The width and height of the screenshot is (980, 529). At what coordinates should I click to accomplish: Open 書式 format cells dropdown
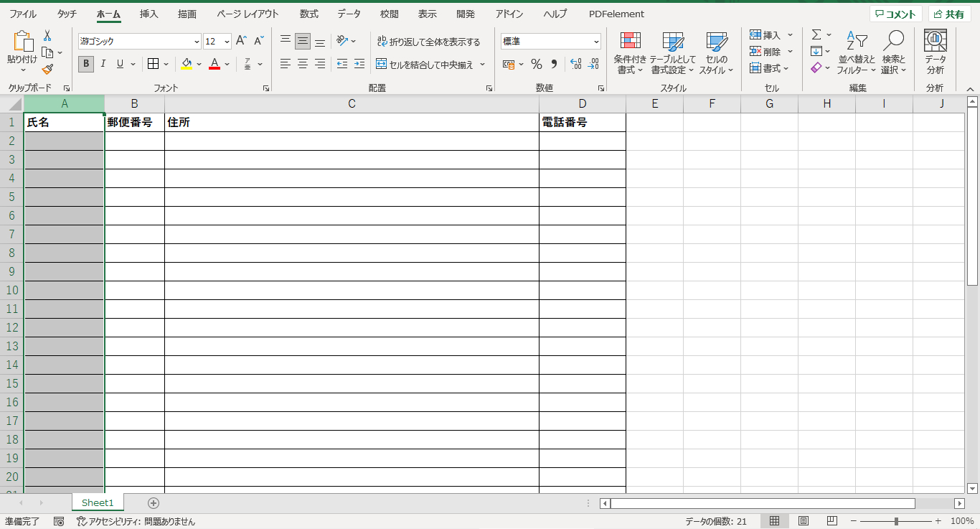pos(769,68)
